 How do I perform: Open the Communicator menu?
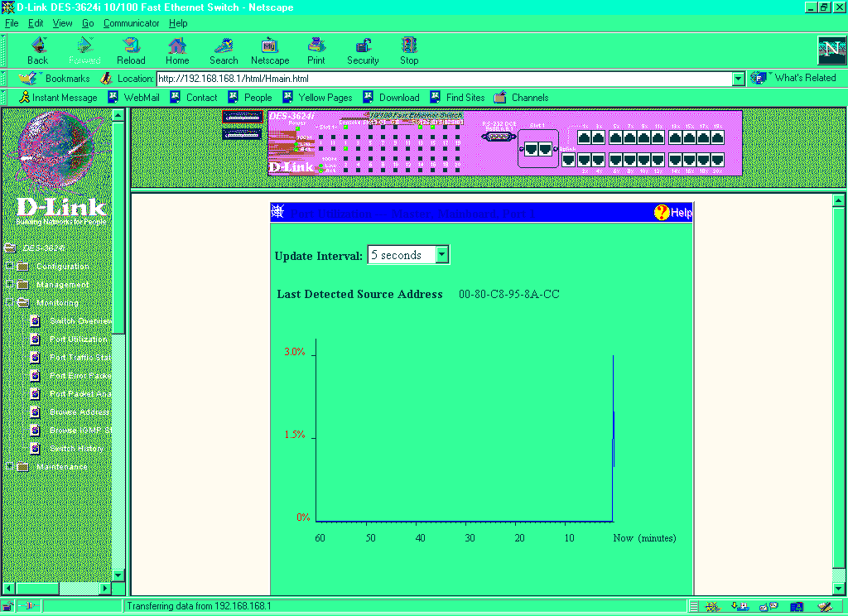[x=131, y=23]
